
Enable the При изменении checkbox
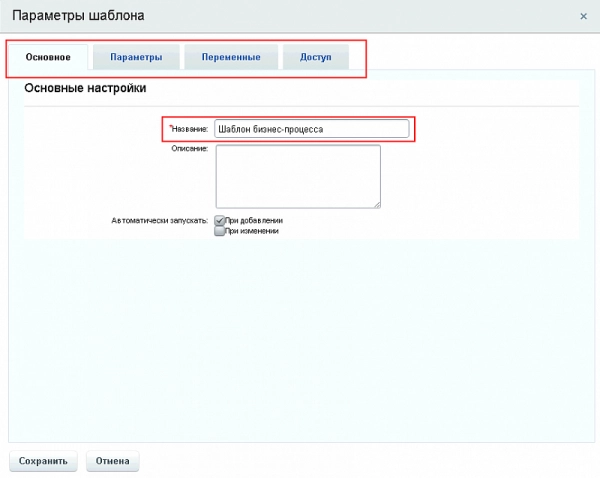point(220,230)
